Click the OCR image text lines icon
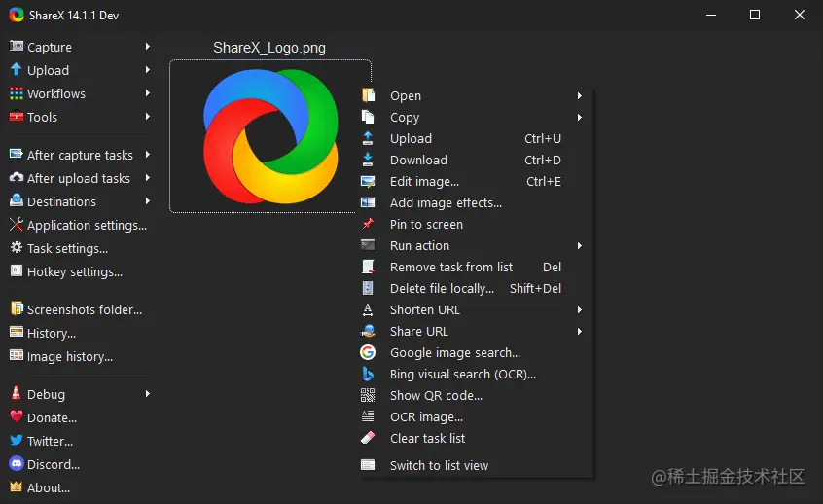Image resolution: width=823 pixels, height=504 pixels. point(368,416)
